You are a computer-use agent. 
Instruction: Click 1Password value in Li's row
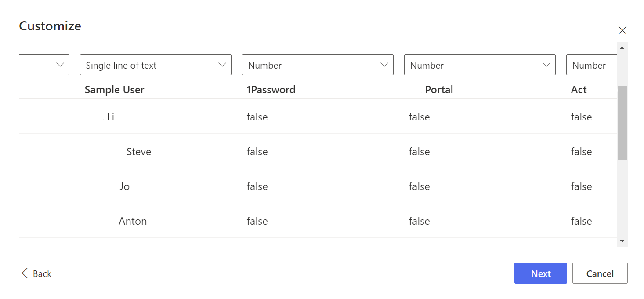[257, 117]
